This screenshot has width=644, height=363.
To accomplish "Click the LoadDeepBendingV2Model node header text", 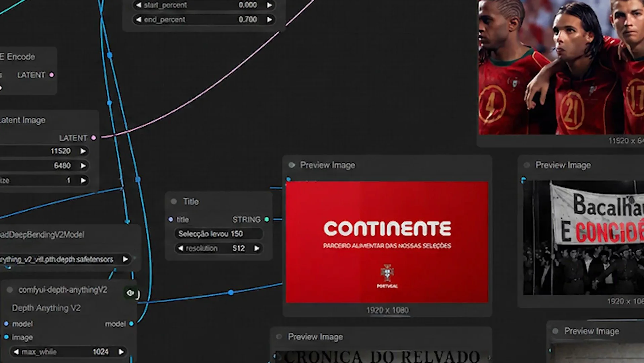I will (x=42, y=234).
